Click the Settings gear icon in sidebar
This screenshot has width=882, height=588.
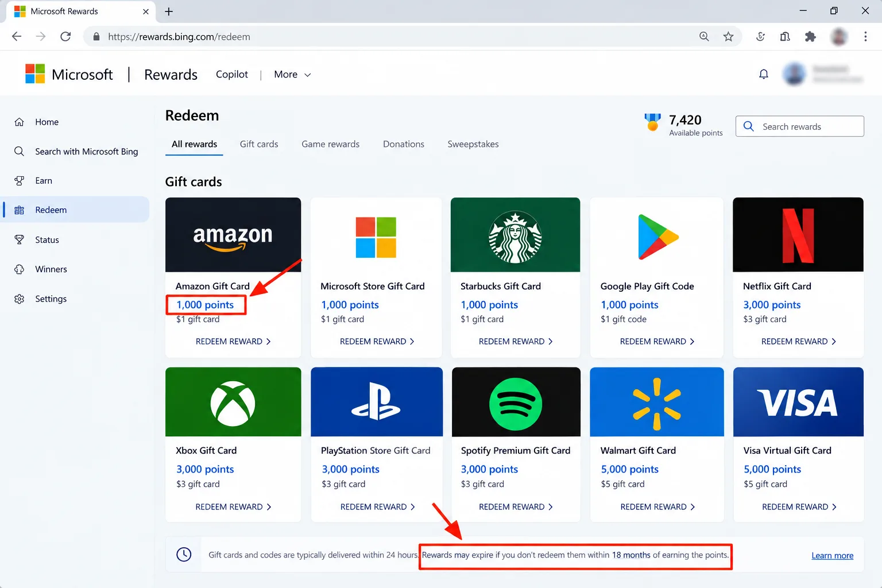[x=19, y=299]
